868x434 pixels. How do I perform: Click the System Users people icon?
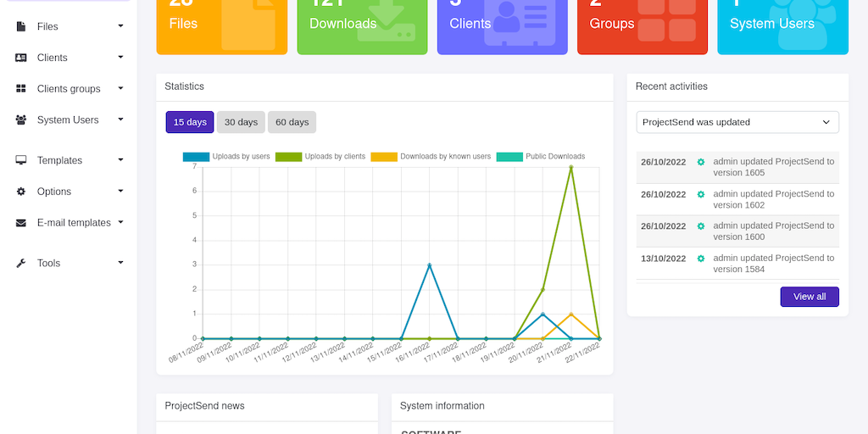(21, 120)
